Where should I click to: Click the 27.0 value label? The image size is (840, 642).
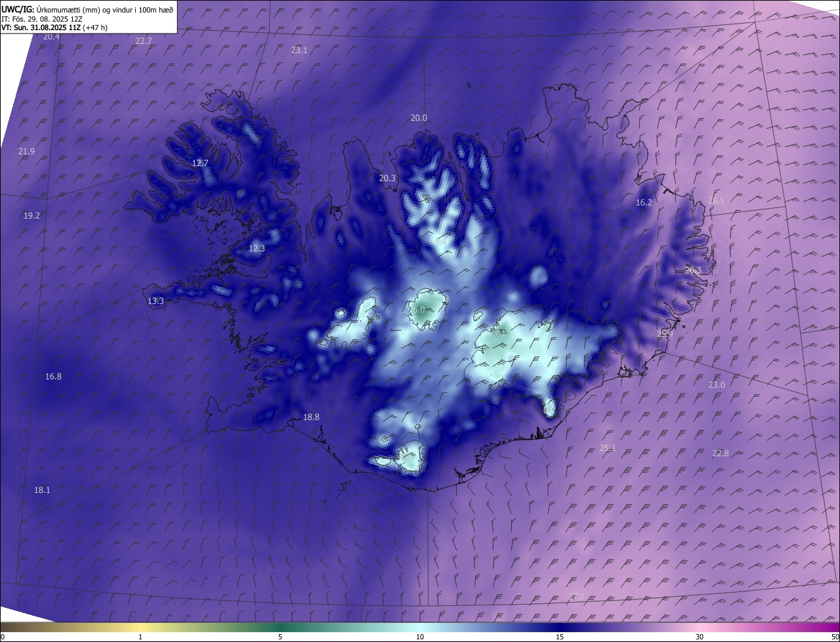(576, 595)
